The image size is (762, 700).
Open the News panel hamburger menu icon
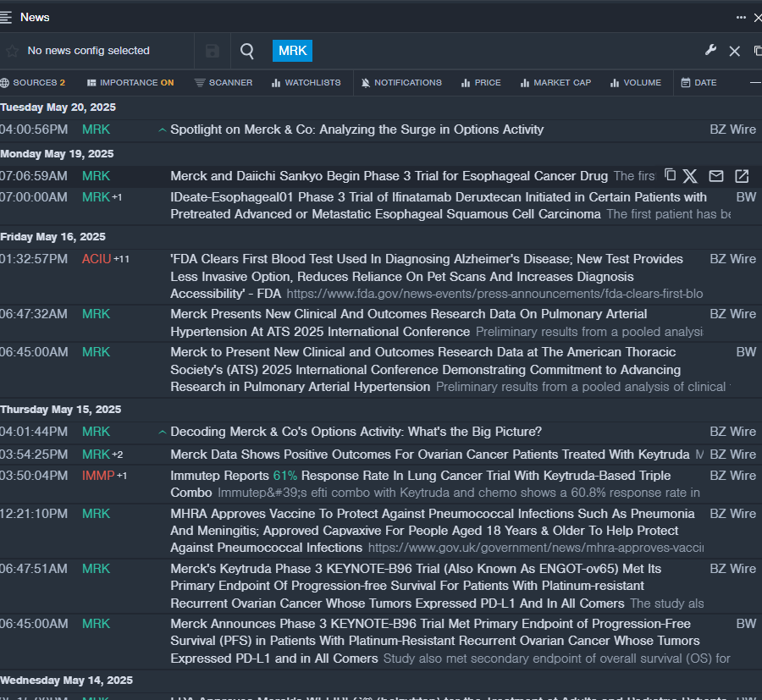[6, 18]
